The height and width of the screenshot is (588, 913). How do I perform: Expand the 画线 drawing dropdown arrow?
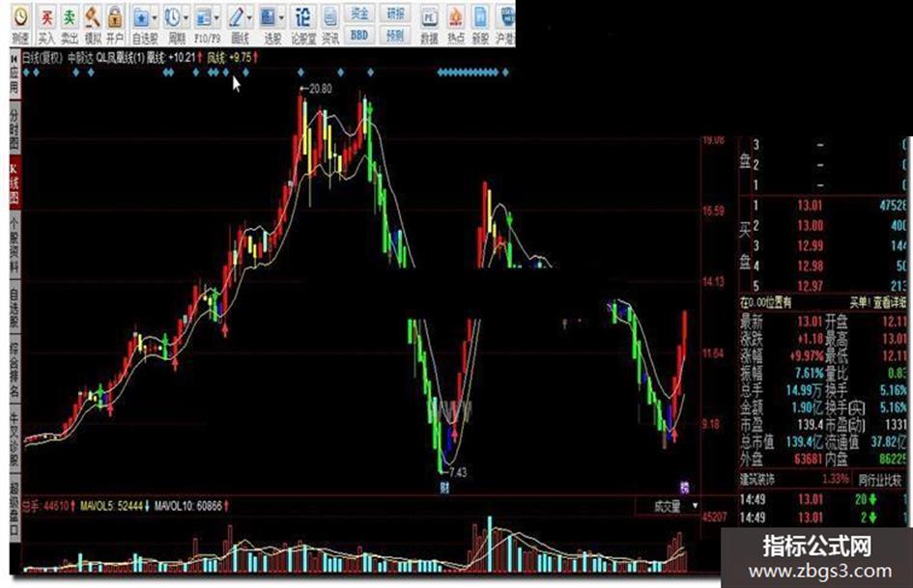(x=249, y=18)
